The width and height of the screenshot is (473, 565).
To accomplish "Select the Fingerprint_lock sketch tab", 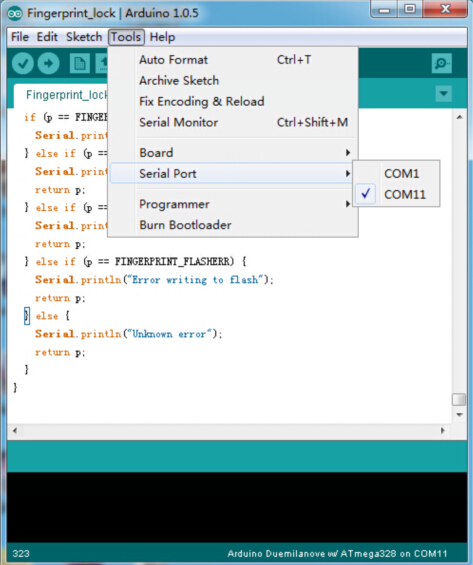I will coord(61,95).
